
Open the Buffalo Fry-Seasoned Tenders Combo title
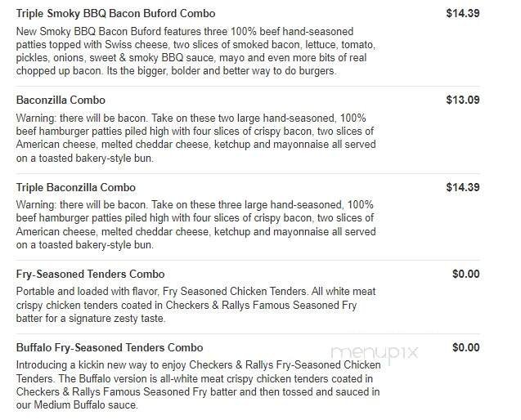(110, 348)
